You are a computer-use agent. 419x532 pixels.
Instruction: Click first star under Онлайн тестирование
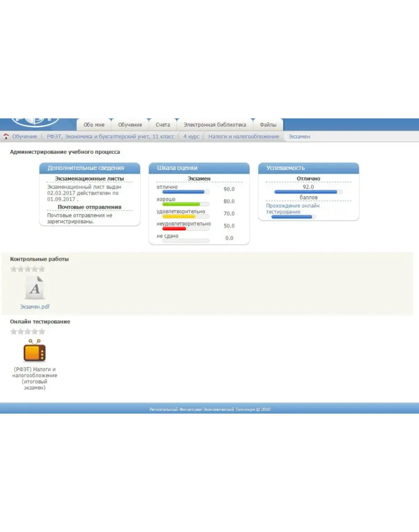tap(14, 332)
